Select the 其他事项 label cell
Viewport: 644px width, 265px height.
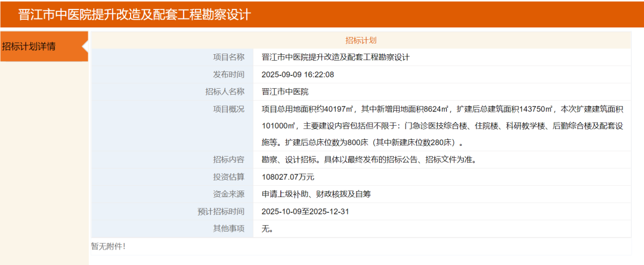pos(172,229)
